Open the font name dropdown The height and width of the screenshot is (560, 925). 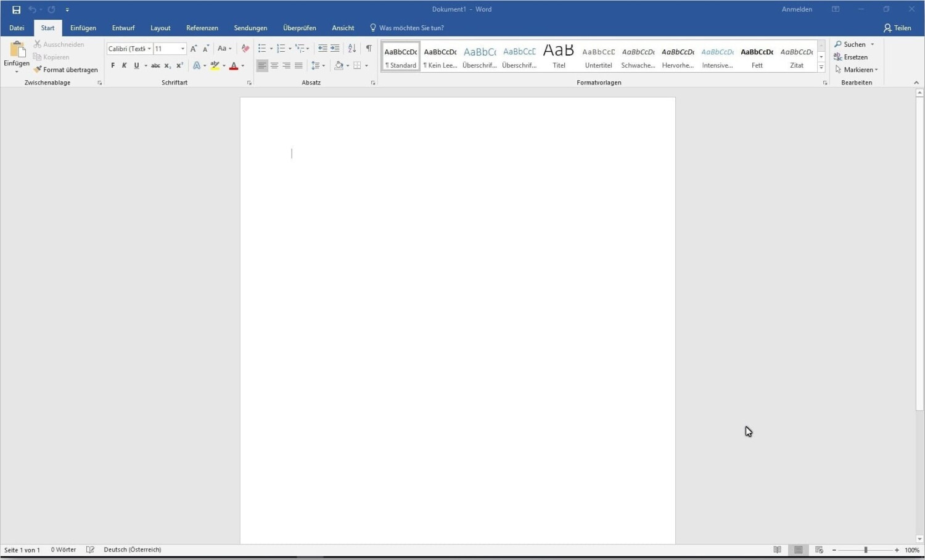pyautogui.click(x=149, y=49)
